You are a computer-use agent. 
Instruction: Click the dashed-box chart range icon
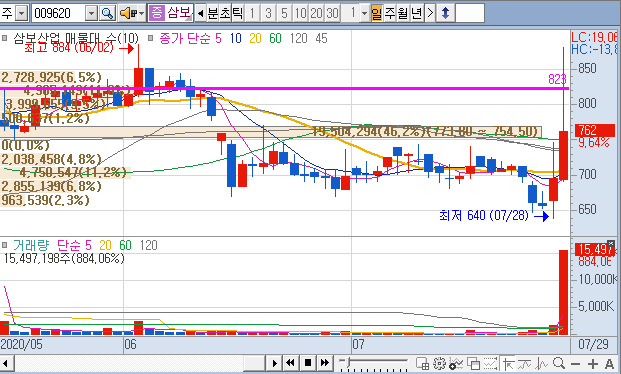coord(490,363)
